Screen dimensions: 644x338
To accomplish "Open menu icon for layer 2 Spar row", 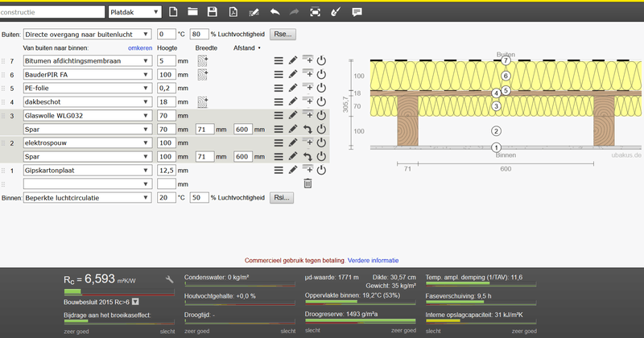I will (279, 156).
